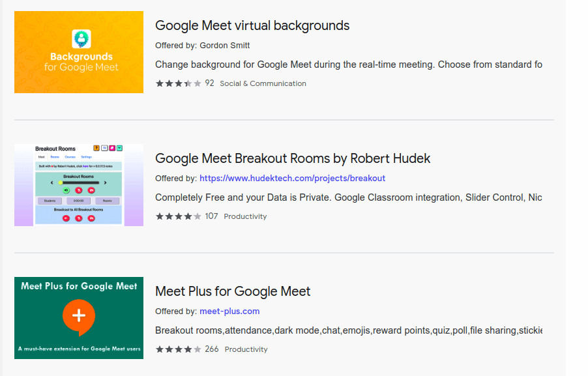Select the green speaker icon in Breakout Rooms
Viewport: 588px width, 376px height.
(x=66, y=190)
